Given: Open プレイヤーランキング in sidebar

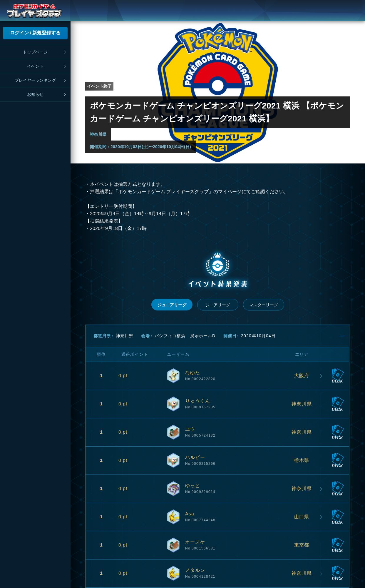Looking at the screenshot, I should (35, 80).
